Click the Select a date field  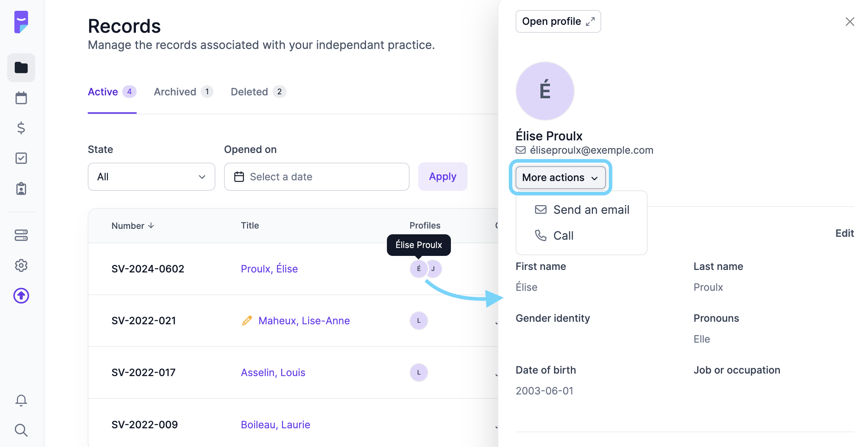[x=316, y=177]
